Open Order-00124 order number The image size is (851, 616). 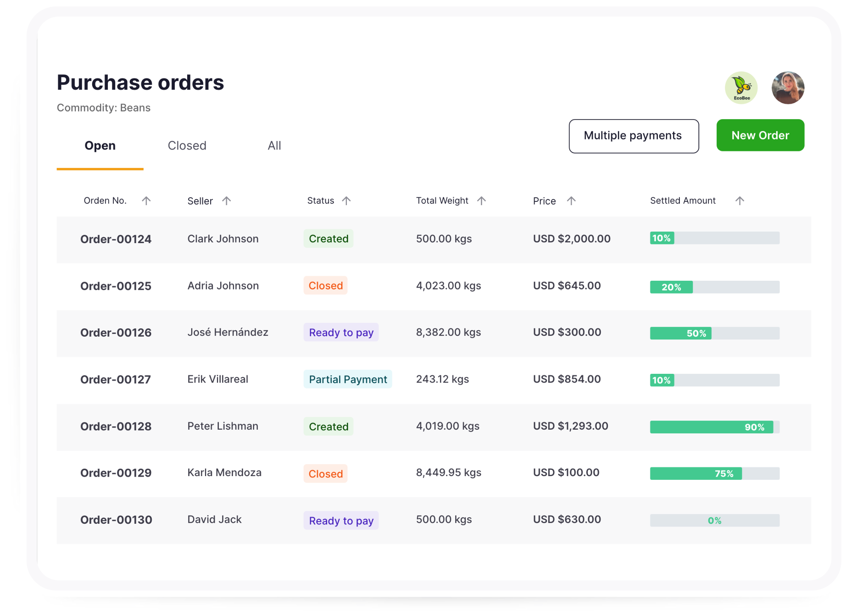116,239
